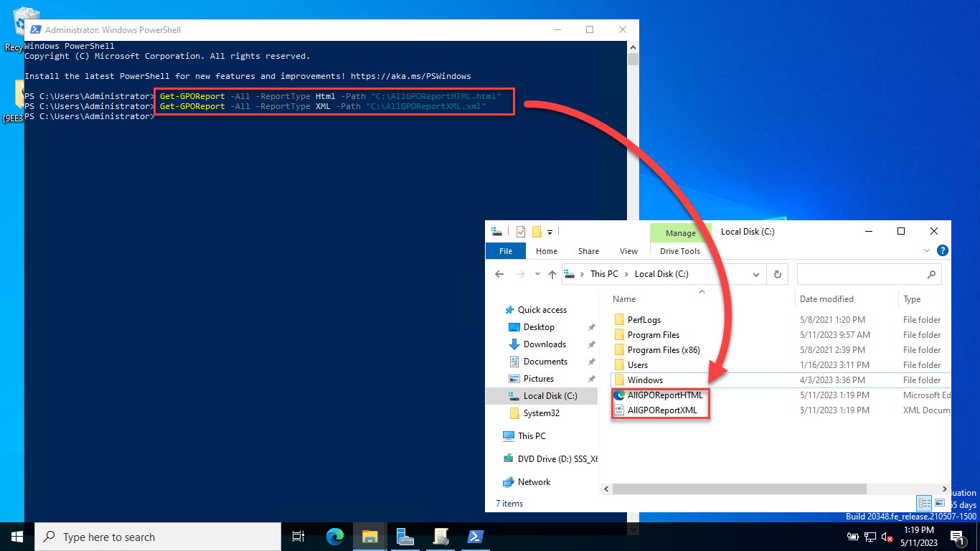Viewport: 980px width, 551px height.
Task: Open the ribbon expand chevron
Action: (926, 250)
